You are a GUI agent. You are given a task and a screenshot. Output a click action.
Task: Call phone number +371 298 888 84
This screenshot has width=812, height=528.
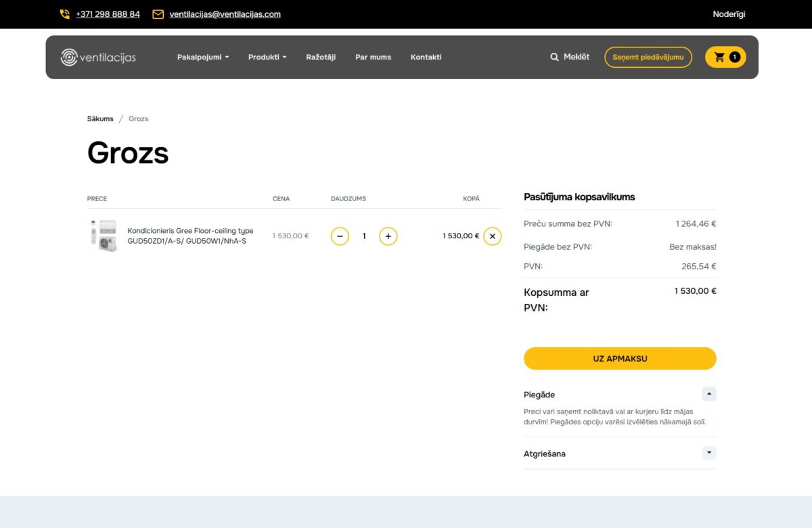(x=108, y=14)
